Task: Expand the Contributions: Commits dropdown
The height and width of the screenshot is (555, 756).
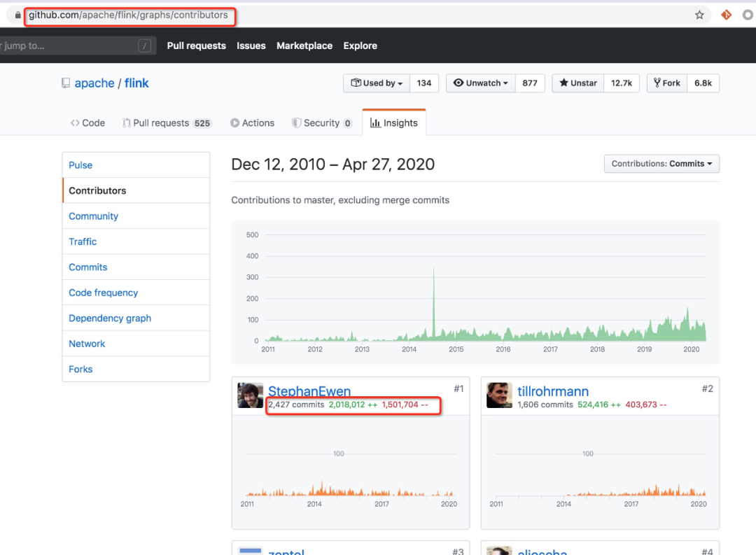Action: 661,164
